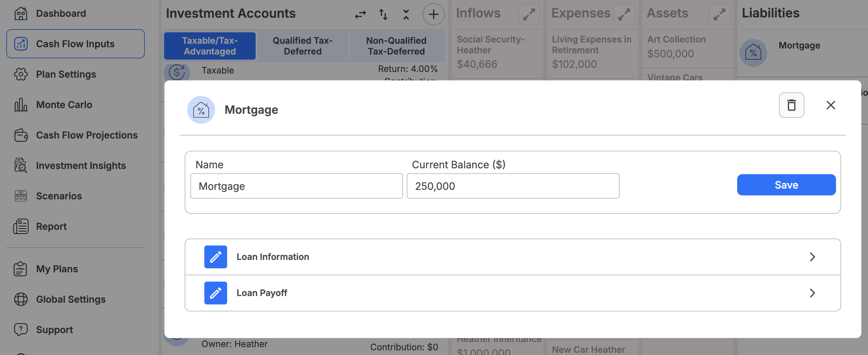Image resolution: width=868 pixels, height=355 pixels.
Task: Expand Loan Payoff chevron
Action: click(812, 293)
